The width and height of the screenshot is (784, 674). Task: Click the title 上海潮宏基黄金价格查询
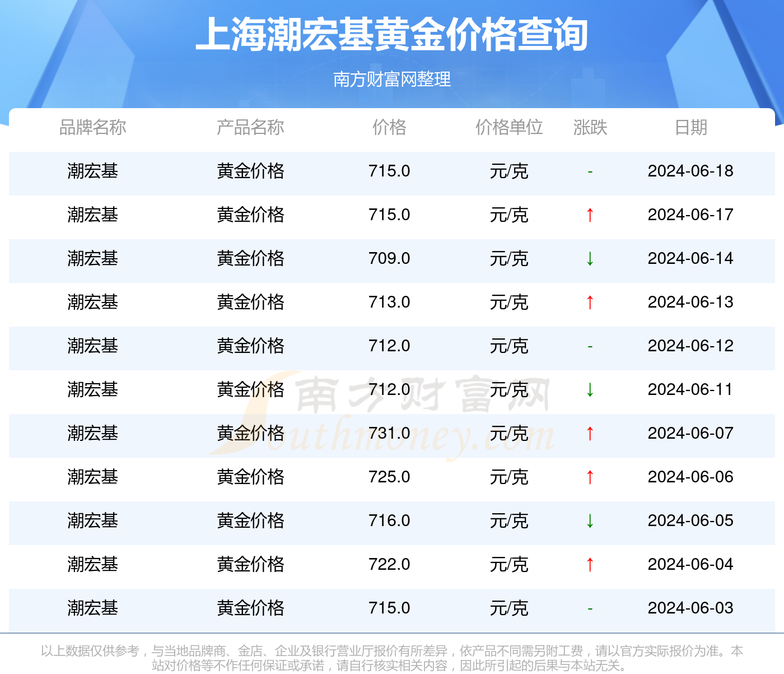coord(392,35)
